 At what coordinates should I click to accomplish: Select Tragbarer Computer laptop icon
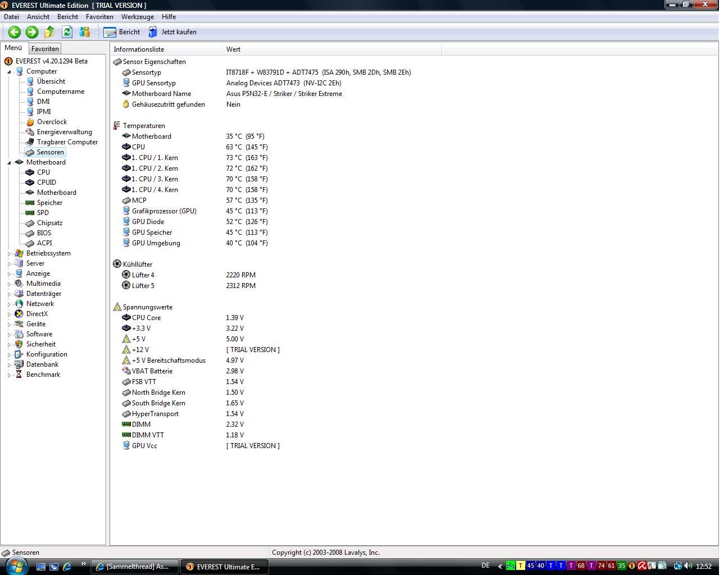point(30,142)
